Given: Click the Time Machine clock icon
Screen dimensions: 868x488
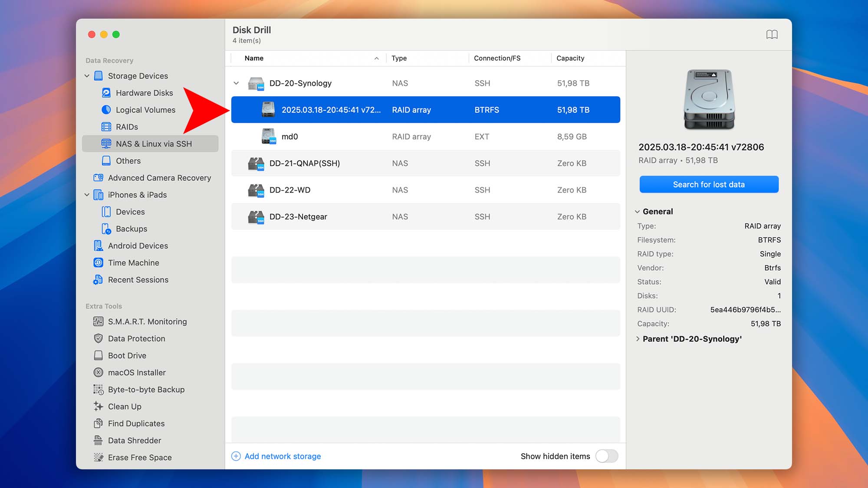Looking at the screenshot, I should point(99,262).
